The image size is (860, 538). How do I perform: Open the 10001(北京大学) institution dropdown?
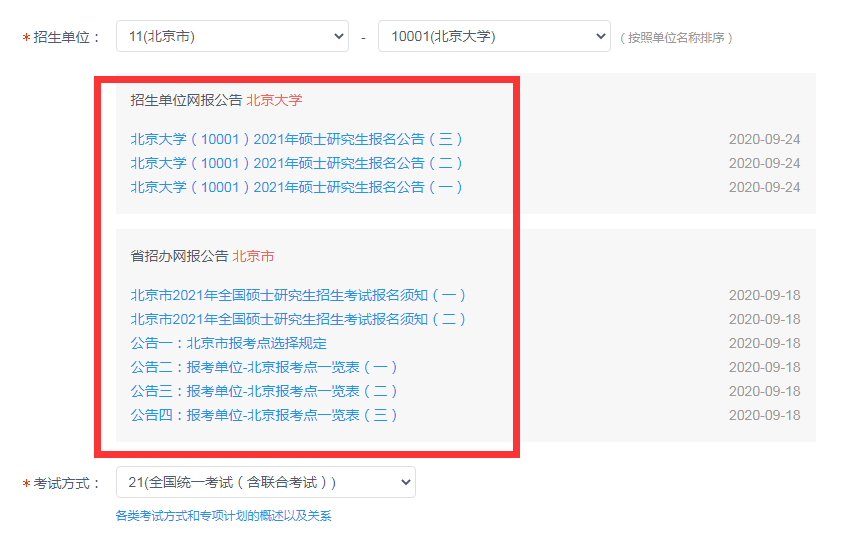(494, 36)
